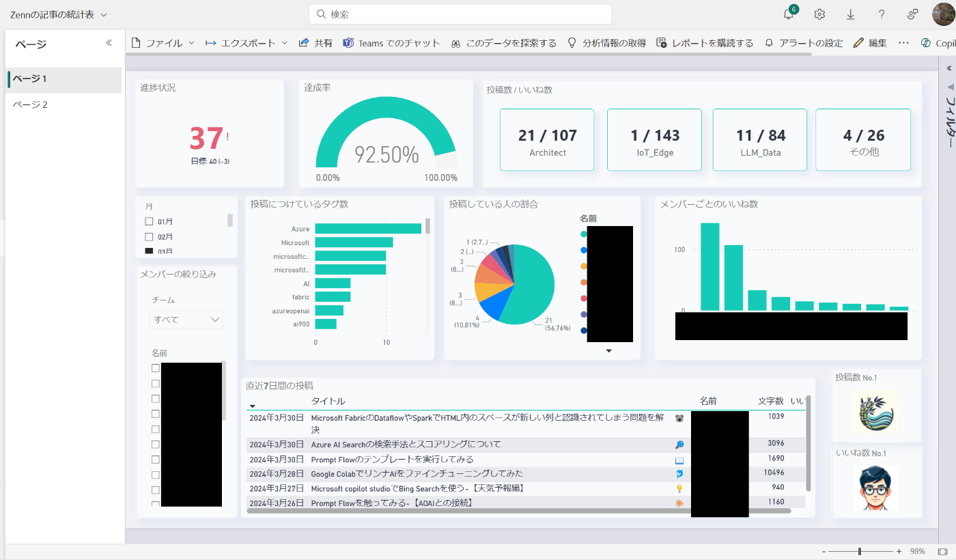Check the fifth checkbox under 名前

156,430
